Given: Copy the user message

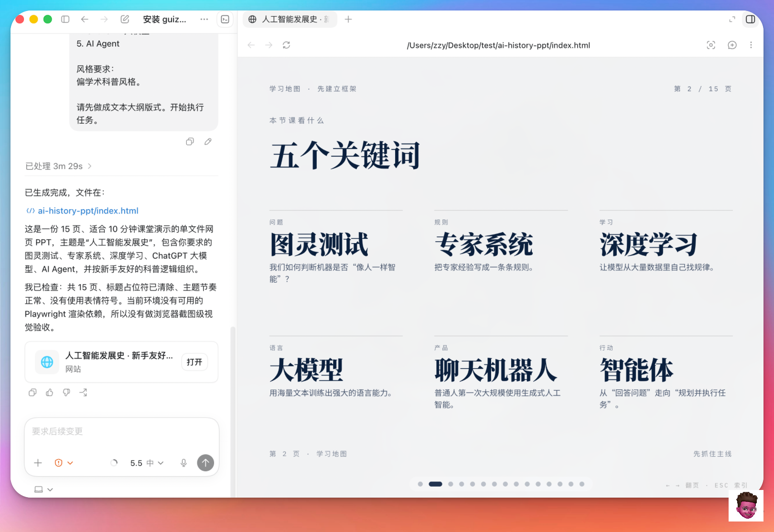Looking at the screenshot, I should pyautogui.click(x=190, y=141).
